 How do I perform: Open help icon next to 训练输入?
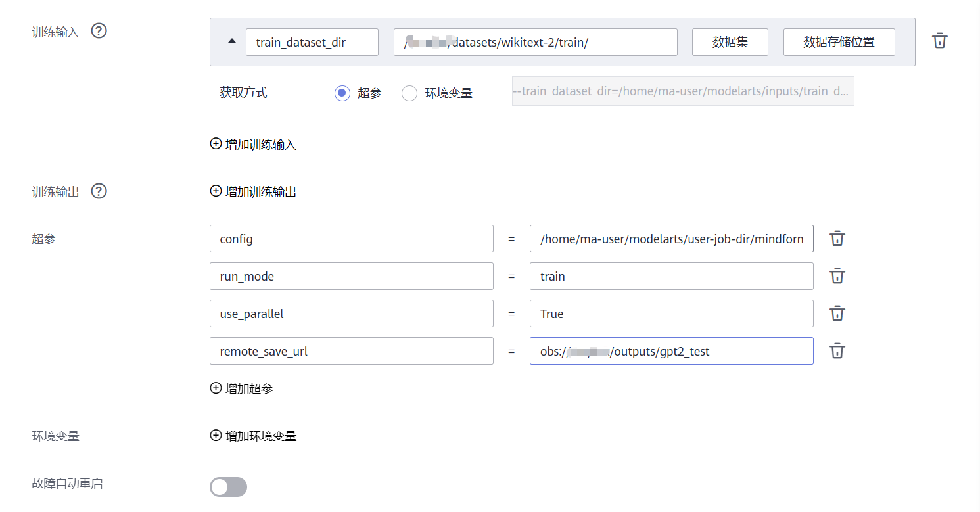point(99,31)
